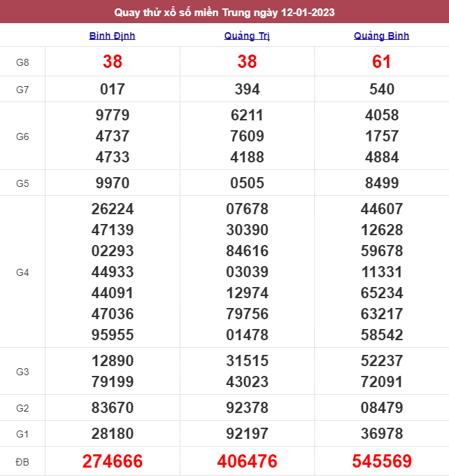This screenshot has height=476, width=449.
Task: Click Quảng Trị special prize number 406476
Action: click(247, 461)
